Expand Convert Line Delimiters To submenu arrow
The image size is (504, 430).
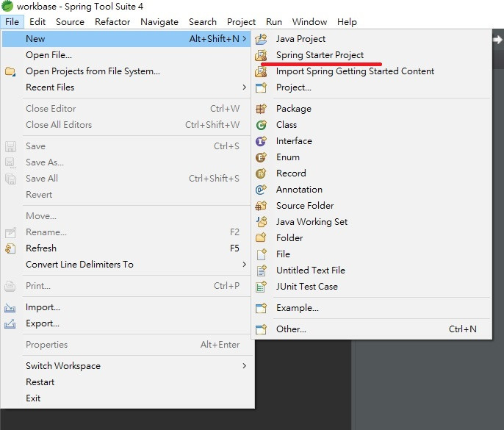coord(245,265)
